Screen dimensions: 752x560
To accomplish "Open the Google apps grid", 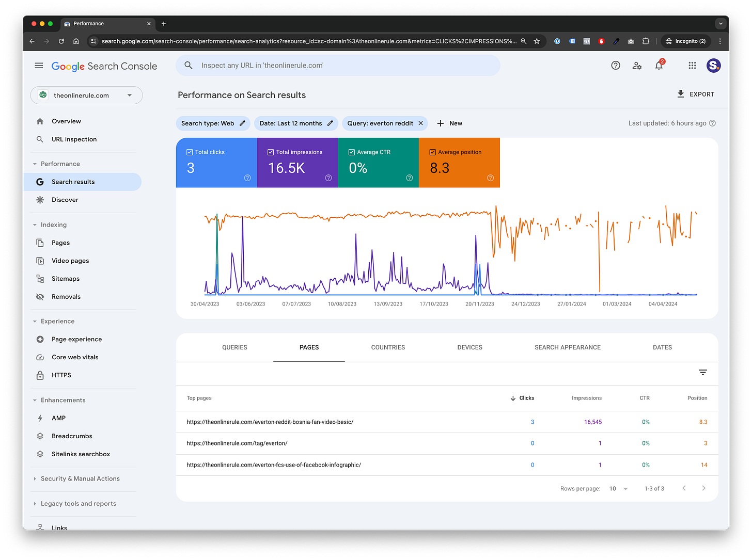I will pyautogui.click(x=692, y=66).
